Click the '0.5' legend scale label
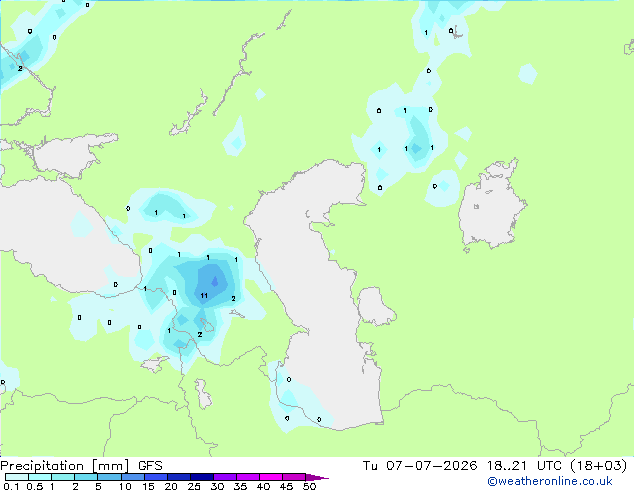 click(x=34, y=486)
